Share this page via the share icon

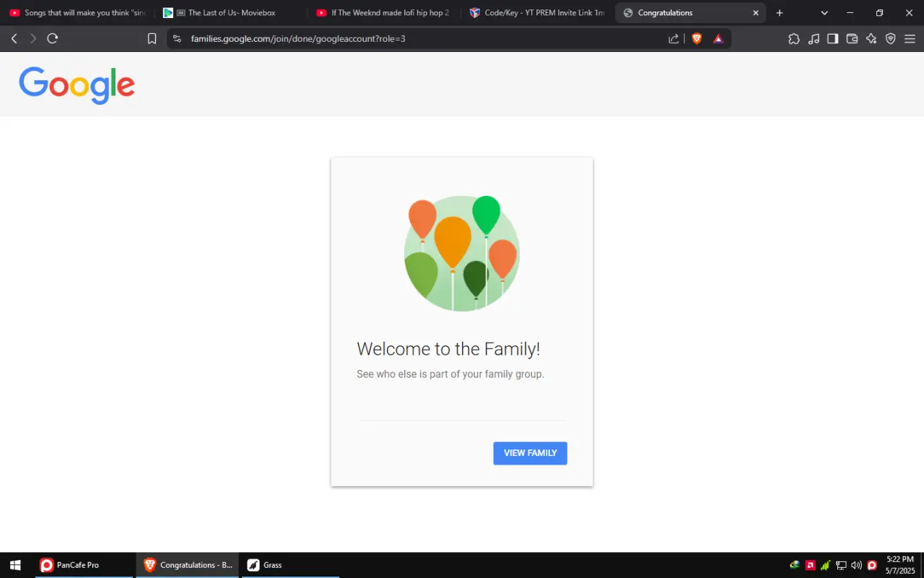(x=674, y=39)
